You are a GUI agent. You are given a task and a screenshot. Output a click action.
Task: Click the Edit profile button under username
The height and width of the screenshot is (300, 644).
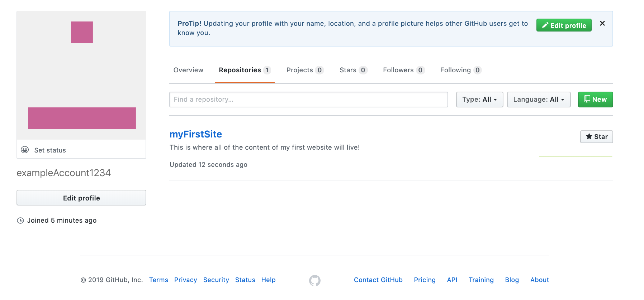click(81, 198)
